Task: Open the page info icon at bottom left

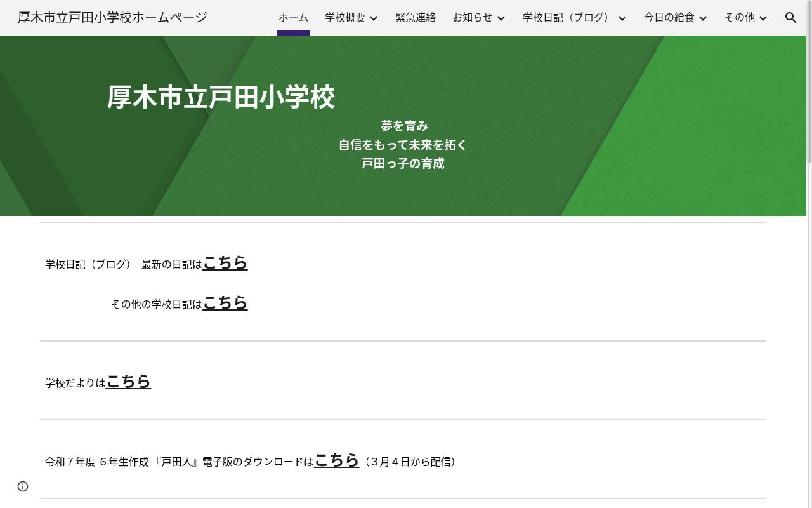Action: [x=23, y=486]
